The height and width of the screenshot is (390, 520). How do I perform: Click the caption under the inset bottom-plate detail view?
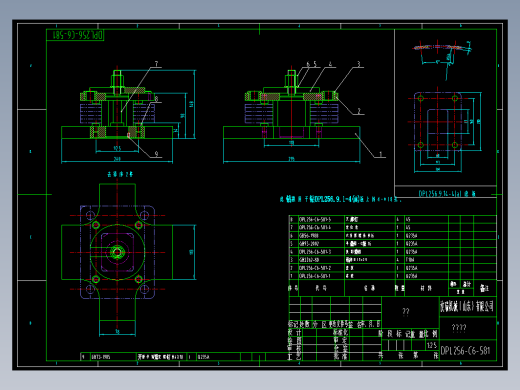447,193
